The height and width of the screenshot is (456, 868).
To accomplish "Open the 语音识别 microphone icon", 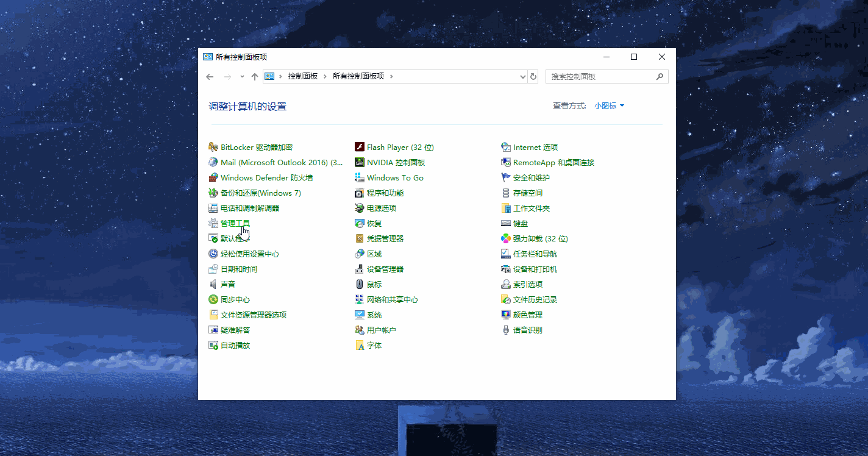I will click(x=506, y=330).
